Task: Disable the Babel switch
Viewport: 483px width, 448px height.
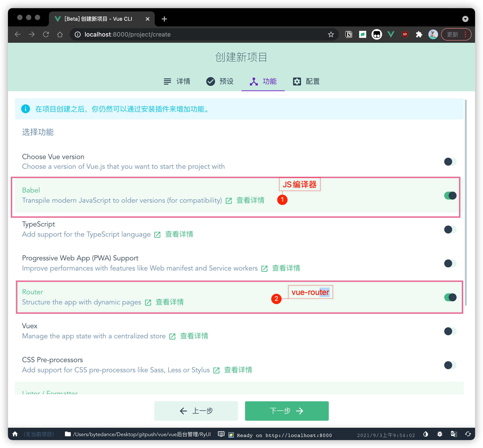Action: pos(450,196)
